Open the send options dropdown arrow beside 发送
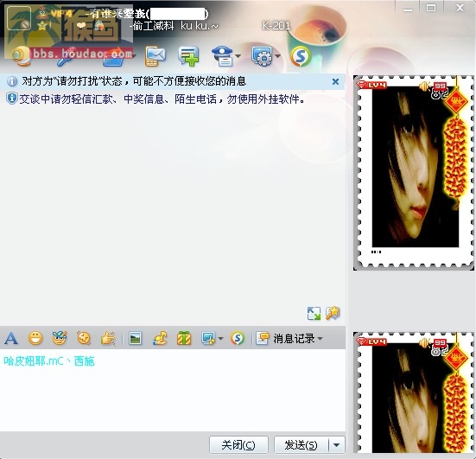 (336, 445)
